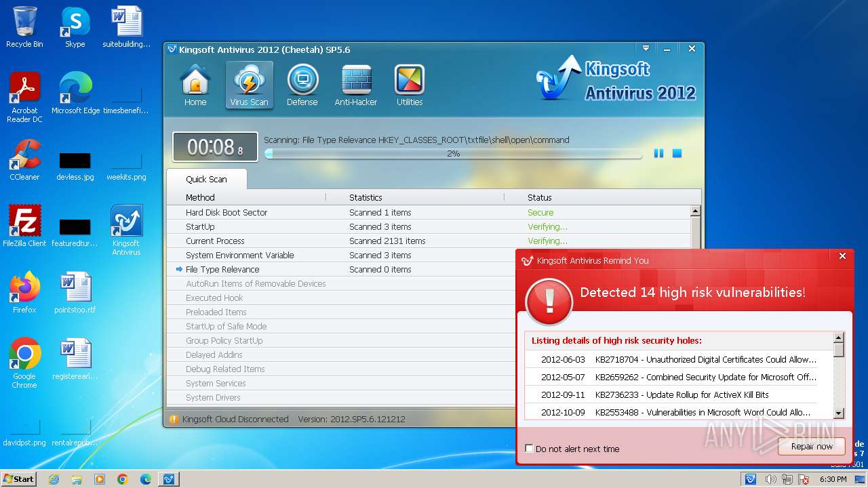Pause the running quick scan

pyautogui.click(x=658, y=154)
